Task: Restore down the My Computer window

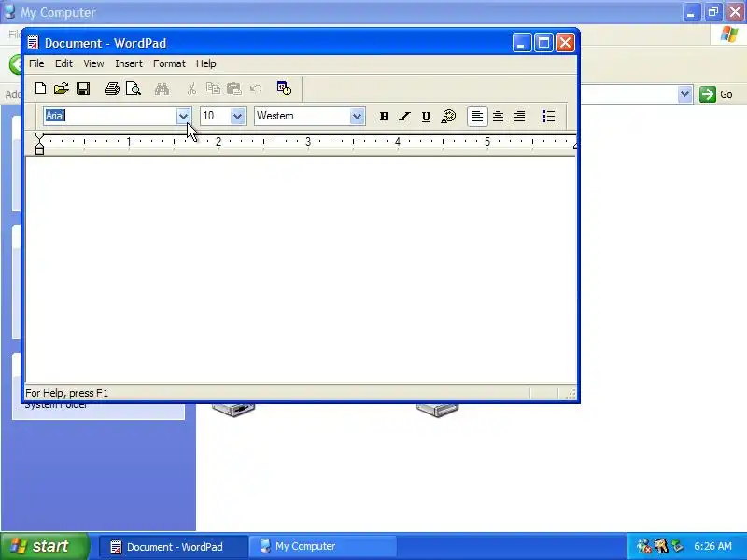Action: pyautogui.click(x=713, y=12)
